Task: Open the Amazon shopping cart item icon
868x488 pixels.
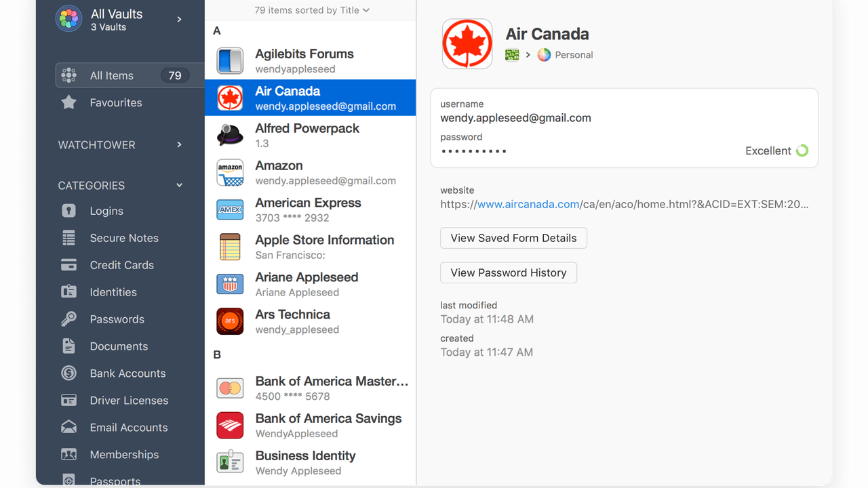Action: [x=230, y=173]
